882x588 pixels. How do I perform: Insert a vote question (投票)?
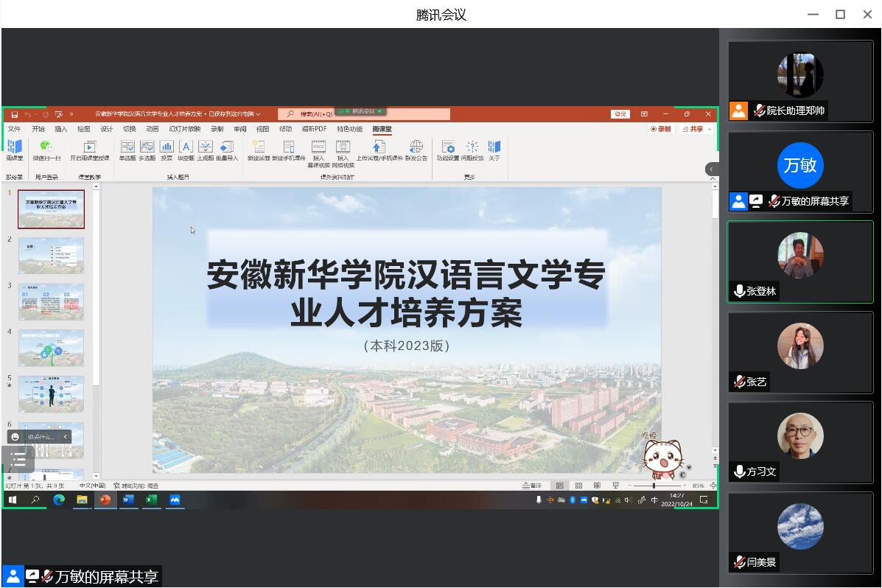167,147
